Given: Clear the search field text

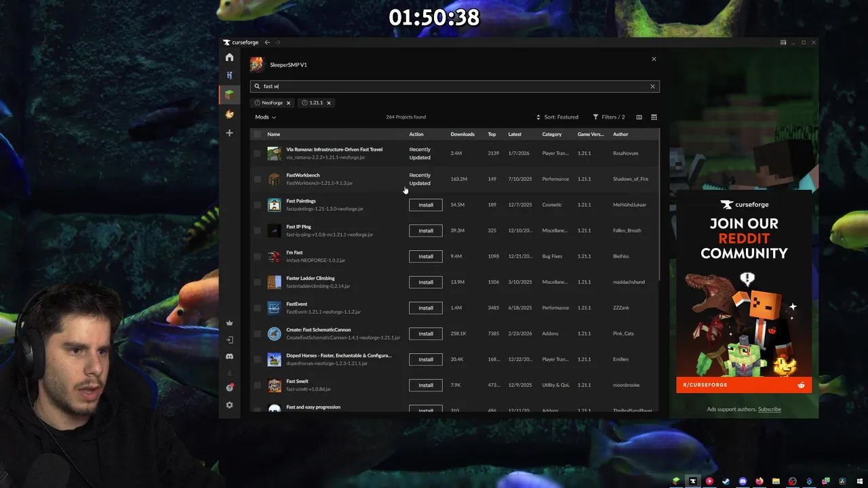Looking at the screenshot, I should point(652,86).
